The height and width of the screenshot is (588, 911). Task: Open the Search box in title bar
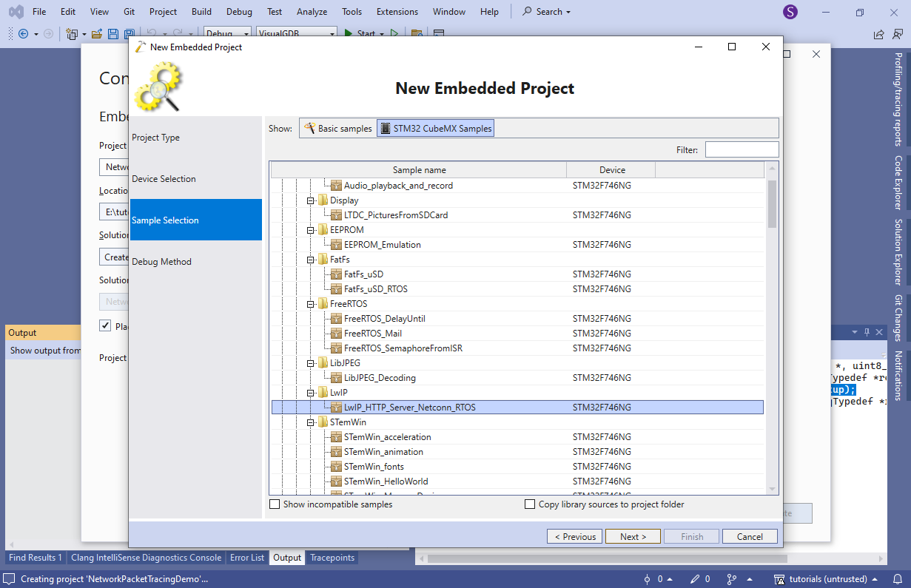coord(547,12)
